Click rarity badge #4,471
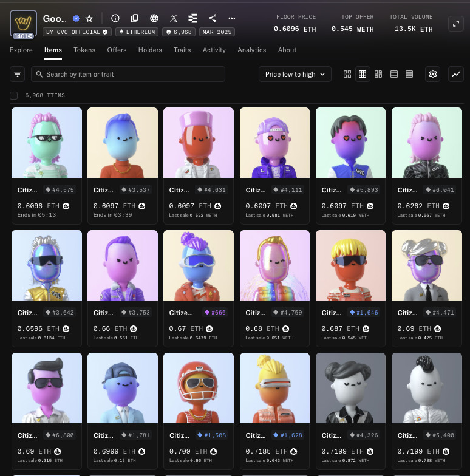 click(x=440, y=312)
